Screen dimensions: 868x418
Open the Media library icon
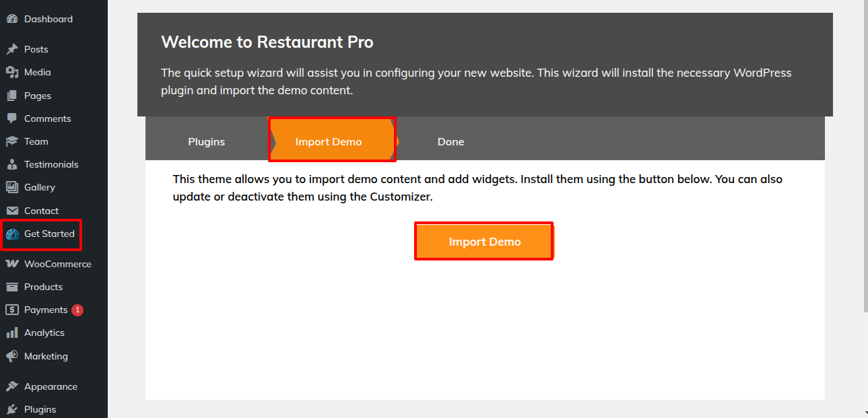[x=11, y=72]
